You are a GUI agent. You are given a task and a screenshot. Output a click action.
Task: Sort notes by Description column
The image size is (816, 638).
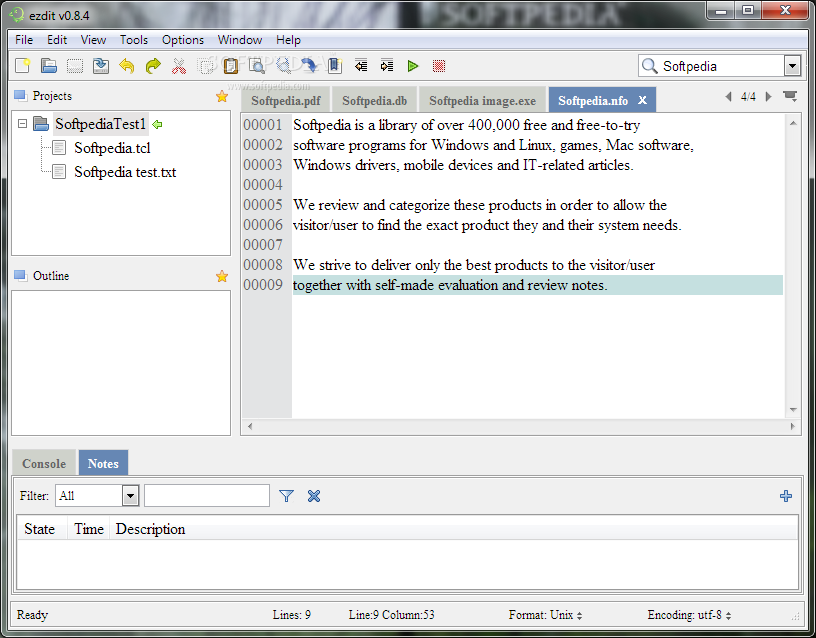(x=454, y=529)
